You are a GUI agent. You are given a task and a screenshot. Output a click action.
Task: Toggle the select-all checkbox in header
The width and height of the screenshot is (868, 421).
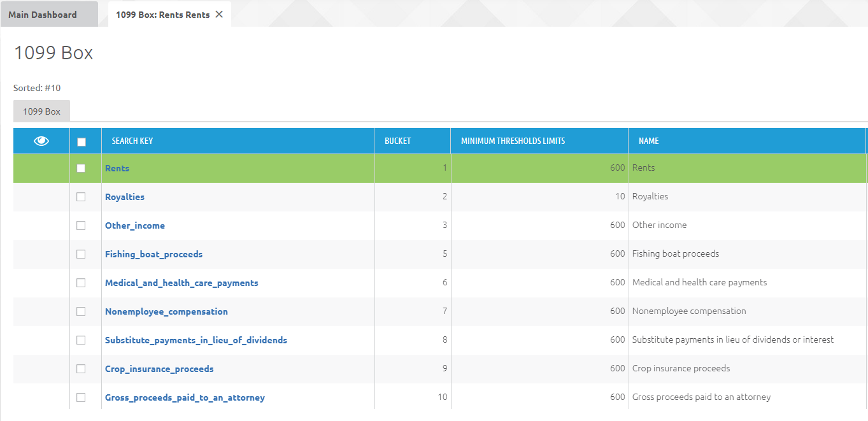pyautogui.click(x=81, y=142)
